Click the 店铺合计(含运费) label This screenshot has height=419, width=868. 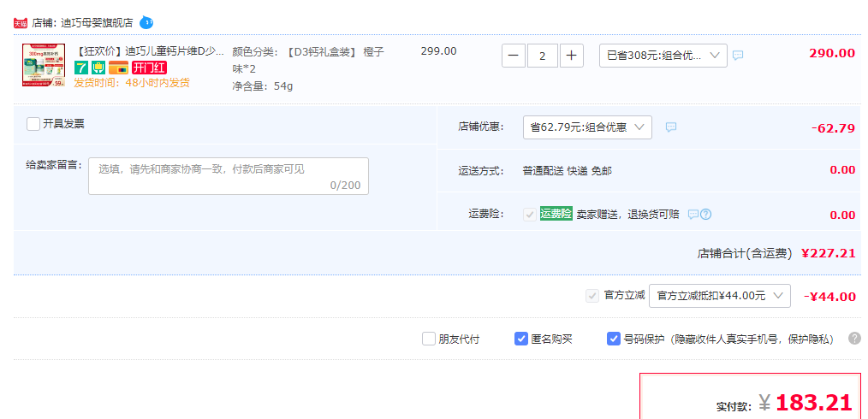point(745,254)
